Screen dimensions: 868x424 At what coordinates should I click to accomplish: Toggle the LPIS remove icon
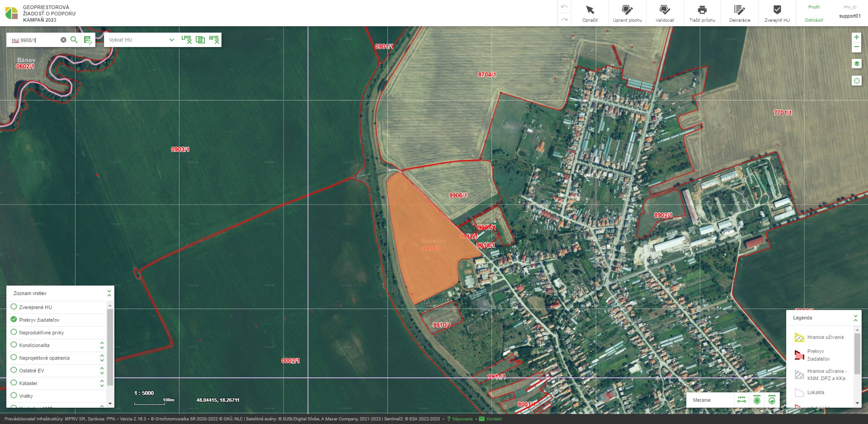(186, 39)
